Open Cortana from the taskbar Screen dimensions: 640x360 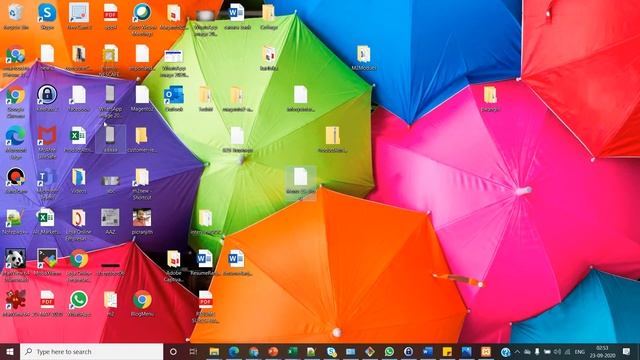[173, 351]
